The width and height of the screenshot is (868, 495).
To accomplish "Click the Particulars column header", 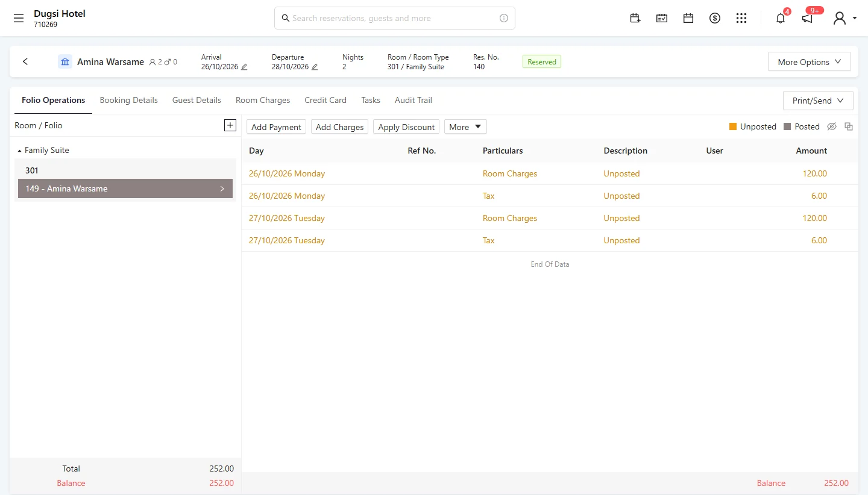I will (x=503, y=151).
